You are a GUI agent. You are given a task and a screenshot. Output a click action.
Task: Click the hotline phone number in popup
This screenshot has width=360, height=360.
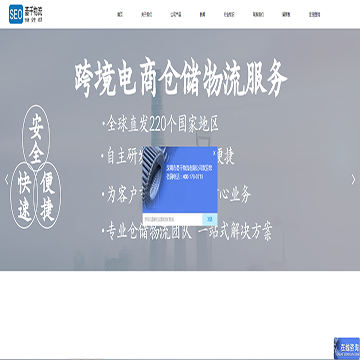[192, 176]
